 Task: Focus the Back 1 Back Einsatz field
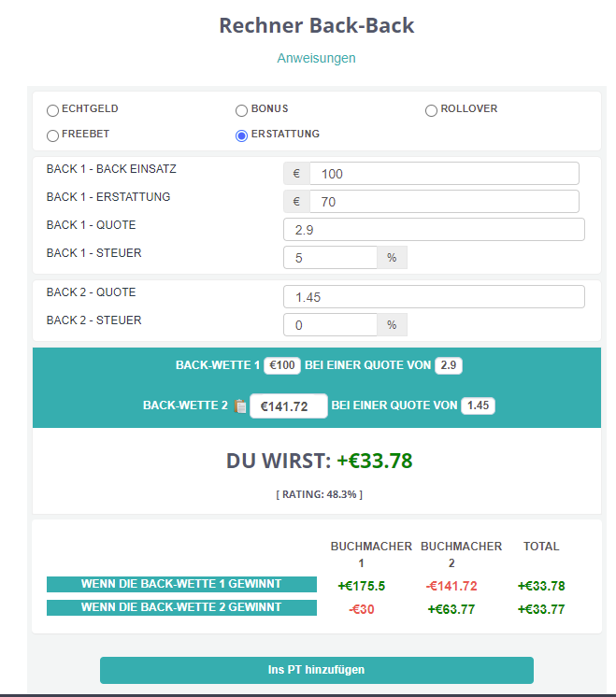pyautogui.click(x=444, y=174)
